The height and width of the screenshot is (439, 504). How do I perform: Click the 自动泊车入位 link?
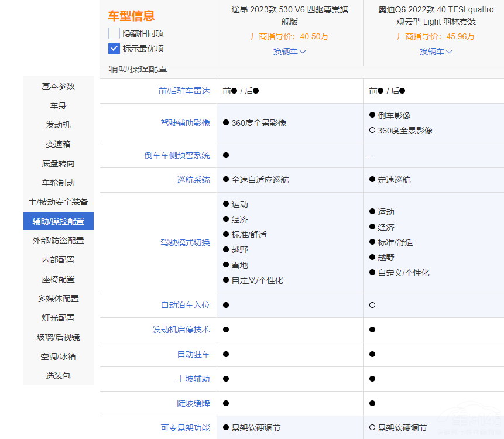[185, 305]
